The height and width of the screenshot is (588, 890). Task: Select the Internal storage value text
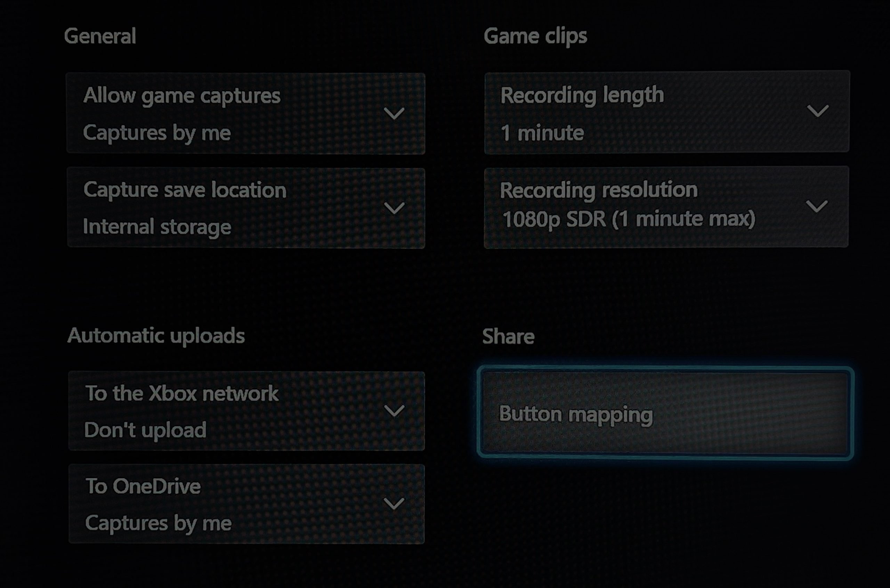(x=157, y=227)
